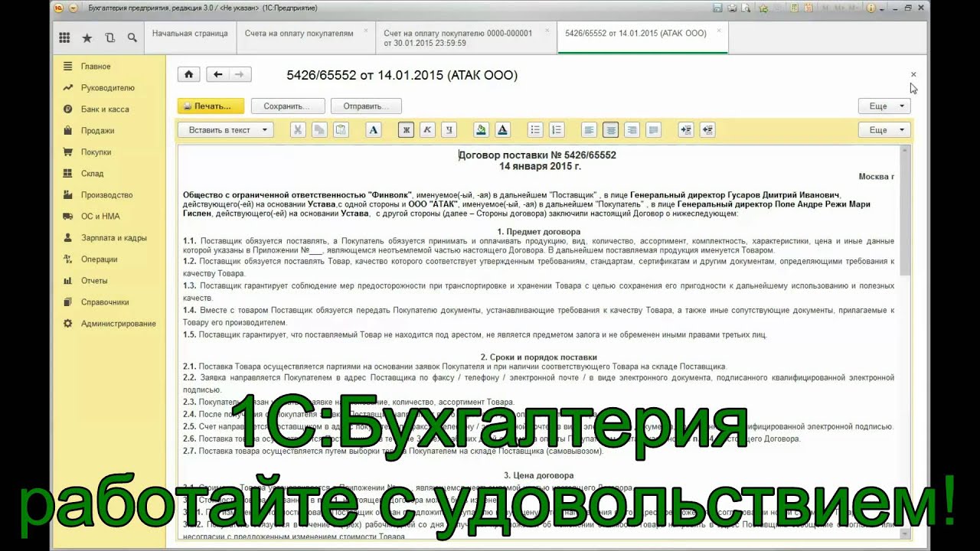Justify text across full width
This screenshot has width=980, height=551.
click(653, 130)
